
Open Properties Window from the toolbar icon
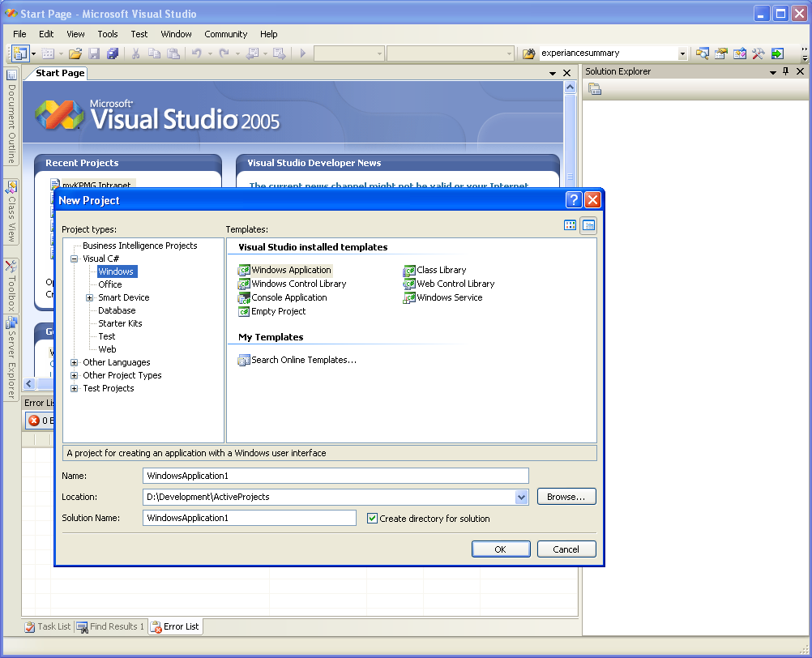coord(721,53)
